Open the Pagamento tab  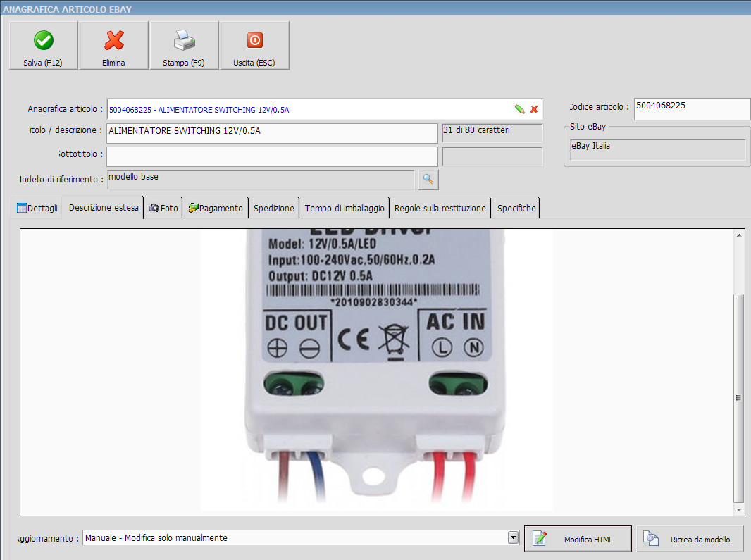pos(216,208)
